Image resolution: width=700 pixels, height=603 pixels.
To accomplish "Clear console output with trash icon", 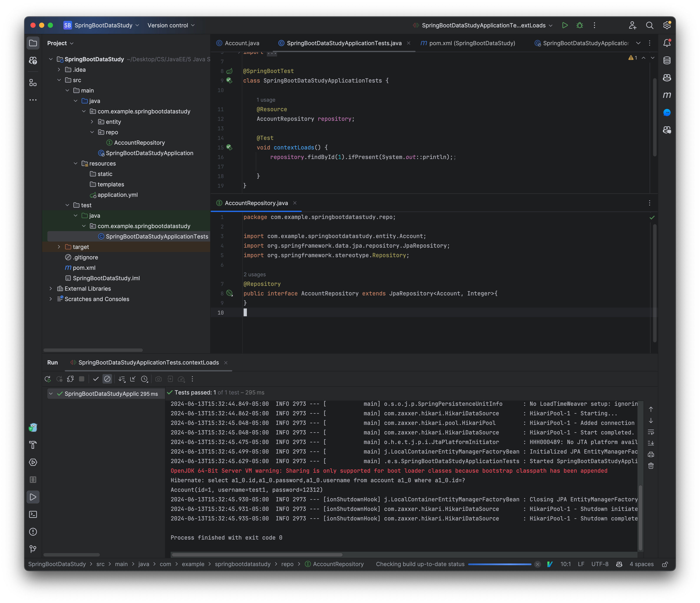I will 651,466.
